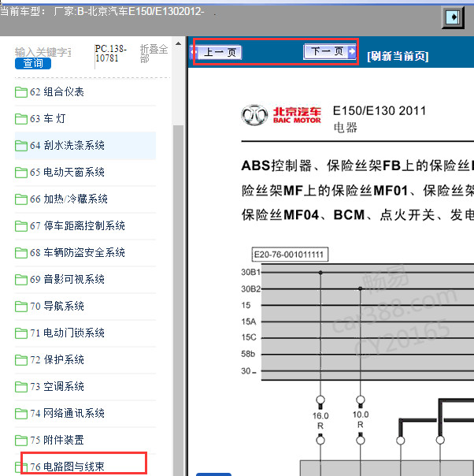
Task: Click folder icon of 67 停车距离控制系统
Action: click(21, 226)
